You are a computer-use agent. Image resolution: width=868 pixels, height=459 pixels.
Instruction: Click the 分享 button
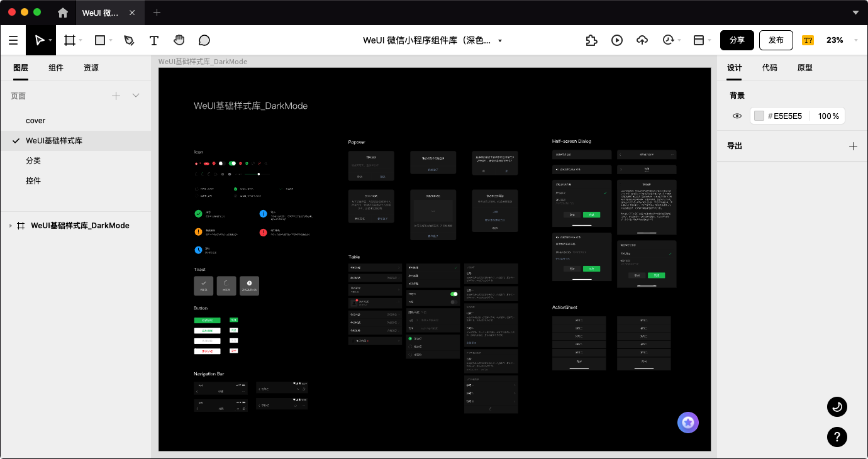pos(737,40)
